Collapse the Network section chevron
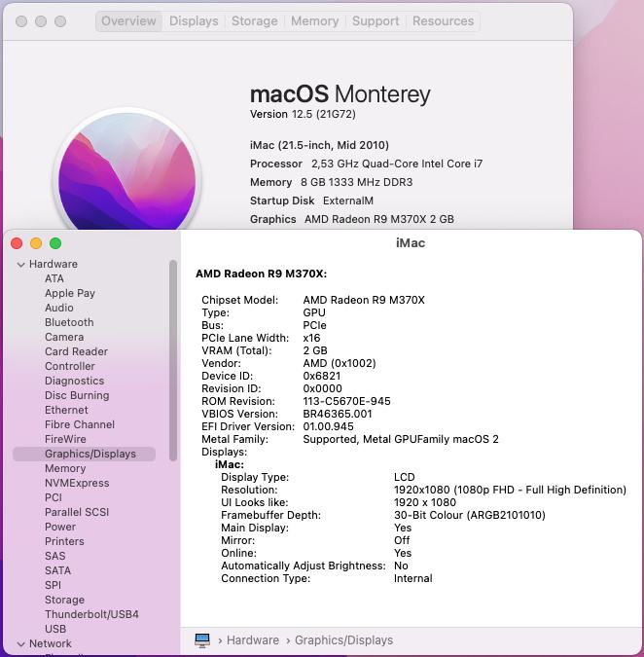The height and width of the screenshot is (657, 644). 21,644
